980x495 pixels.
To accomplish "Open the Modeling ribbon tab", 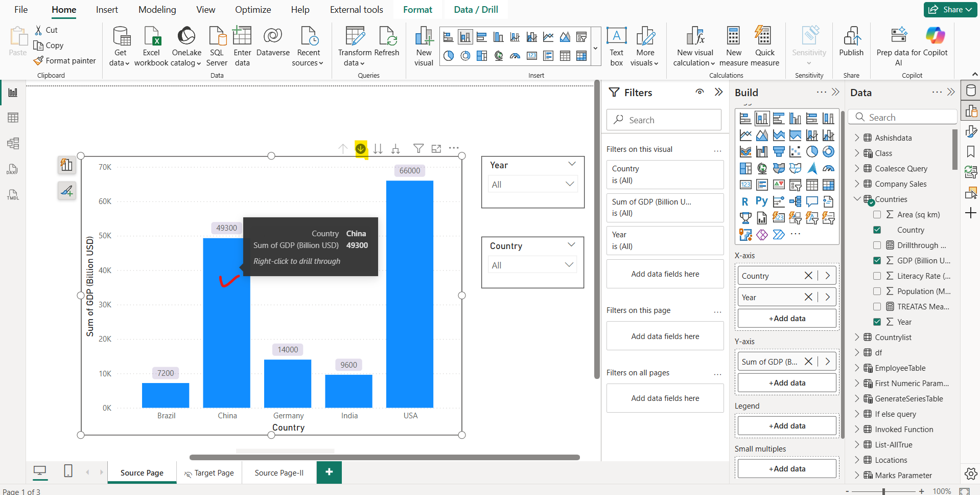I will coord(157,9).
